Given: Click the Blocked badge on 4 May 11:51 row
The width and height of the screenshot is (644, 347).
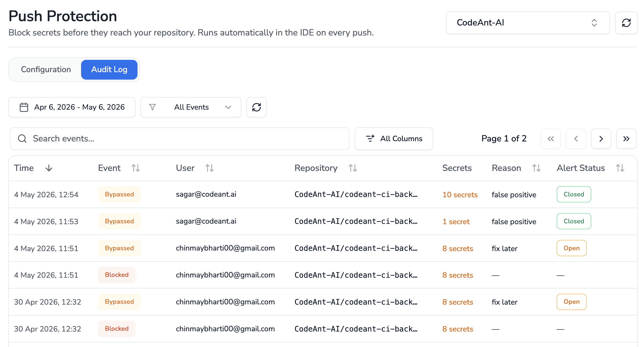Looking at the screenshot, I should click(x=117, y=275).
